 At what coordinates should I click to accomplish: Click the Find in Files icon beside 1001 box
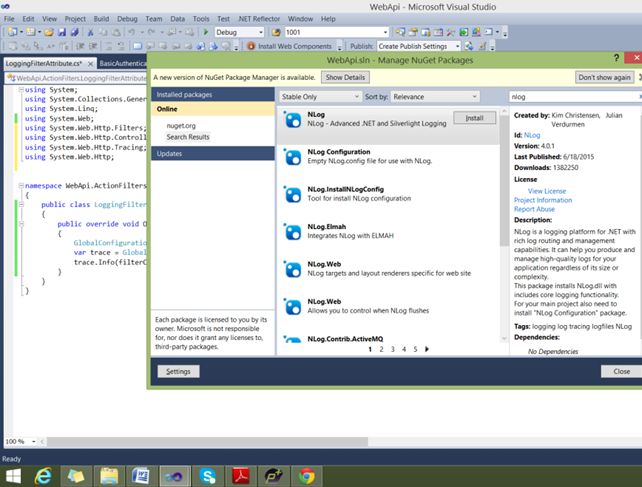coord(276,32)
